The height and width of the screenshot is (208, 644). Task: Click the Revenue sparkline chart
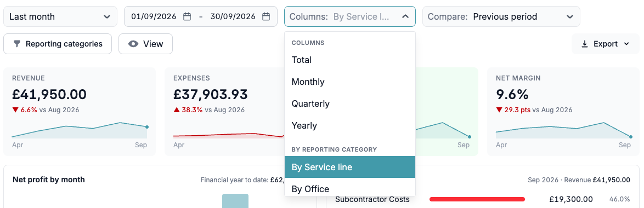[80, 131]
